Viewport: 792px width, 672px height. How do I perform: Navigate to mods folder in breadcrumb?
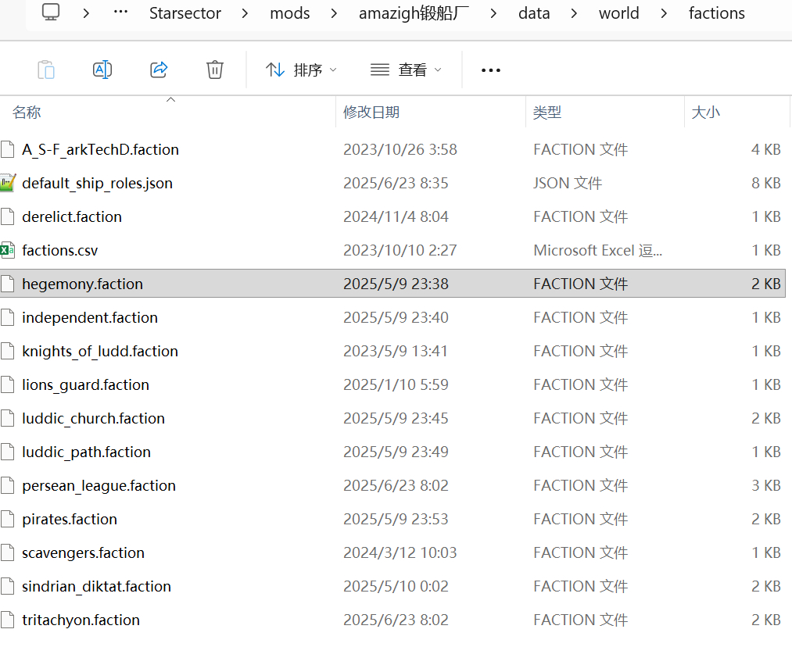(x=290, y=13)
